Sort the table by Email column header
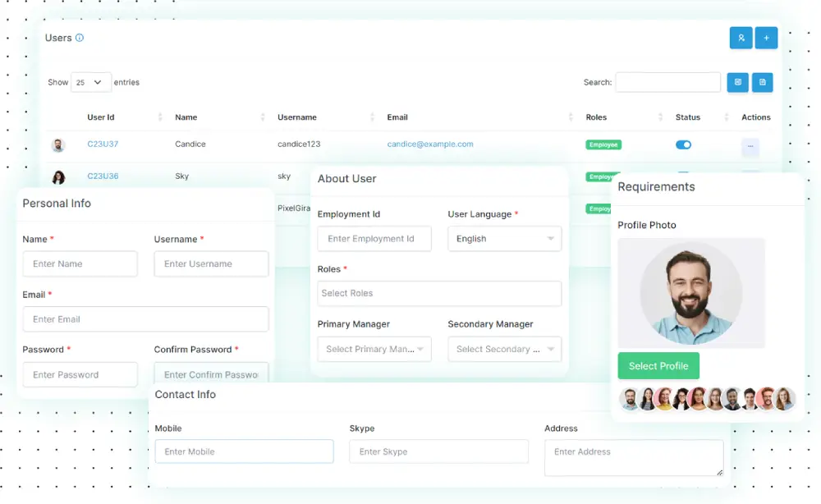The height and width of the screenshot is (504, 821). pyautogui.click(x=397, y=117)
